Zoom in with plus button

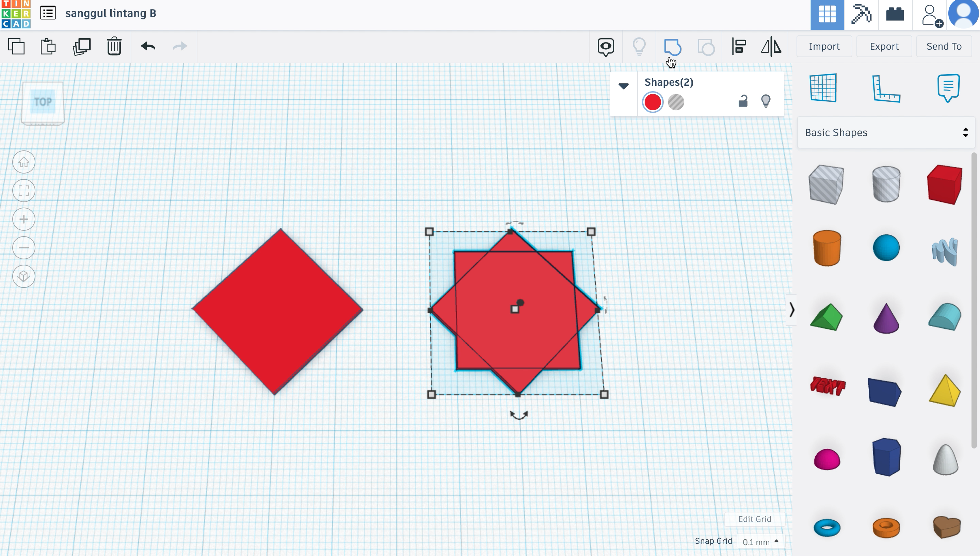[24, 219]
